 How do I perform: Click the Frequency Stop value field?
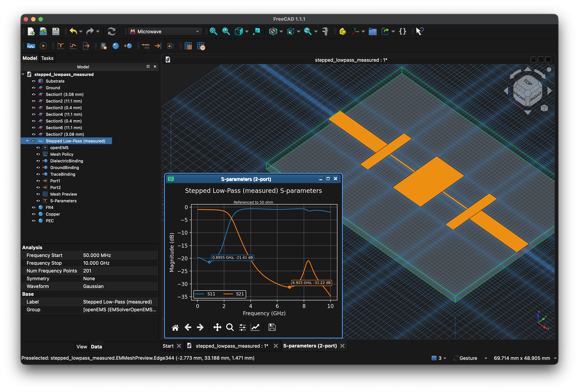[x=120, y=263]
